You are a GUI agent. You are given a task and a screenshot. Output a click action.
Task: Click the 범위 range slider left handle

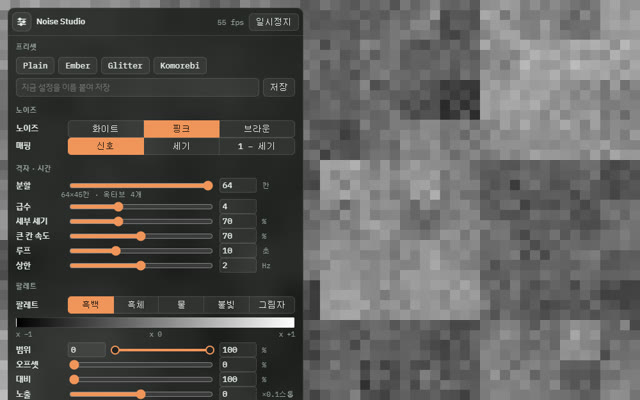click(x=115, y=350)
